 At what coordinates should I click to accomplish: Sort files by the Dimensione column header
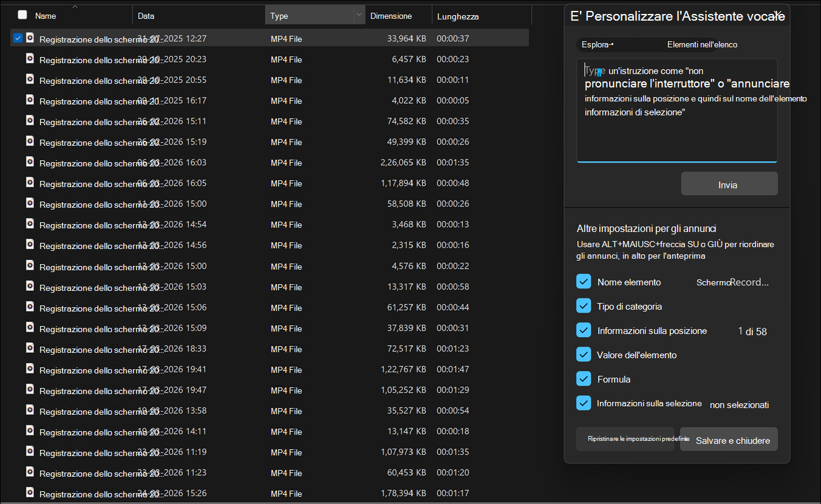[x=391, y=16]
